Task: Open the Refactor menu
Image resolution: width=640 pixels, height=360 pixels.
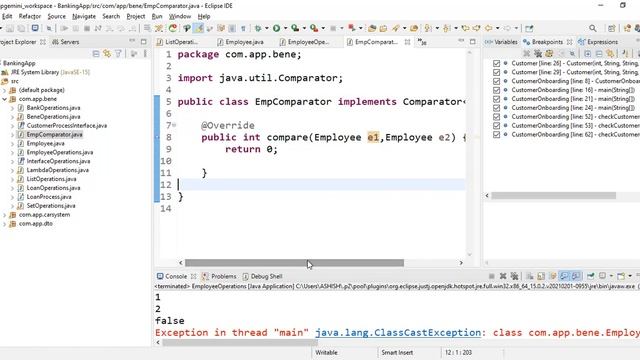Action: coord(30,16)
